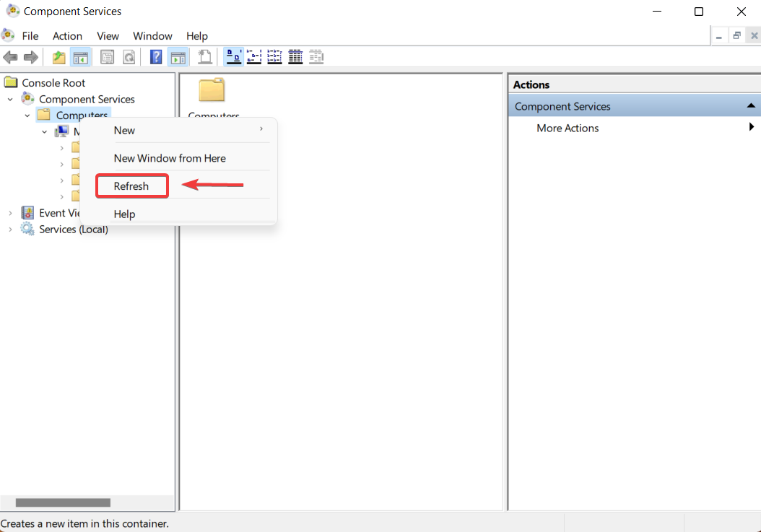
Task: Select New Window from Here
Action: [170, 158]
